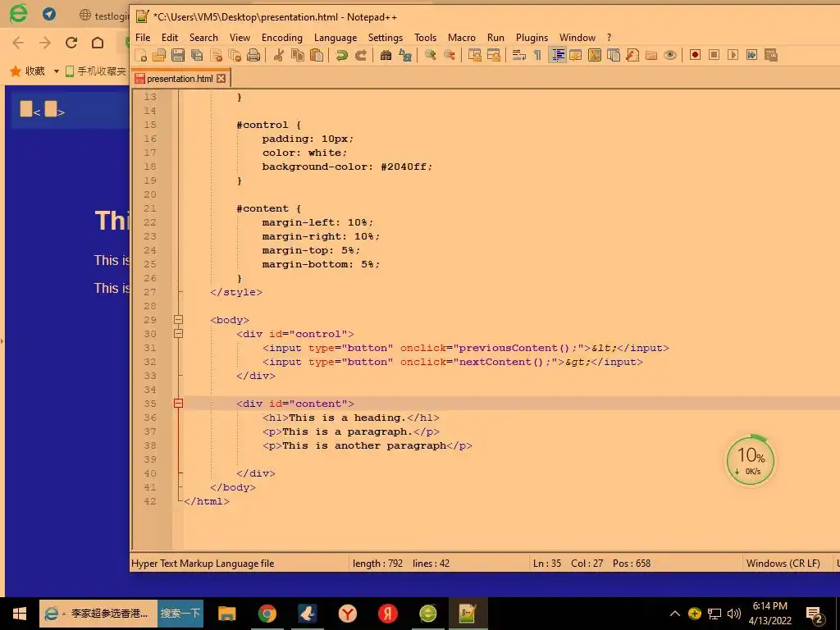Click the Windows (CR LF) status bar entry

tap(783, 564)
